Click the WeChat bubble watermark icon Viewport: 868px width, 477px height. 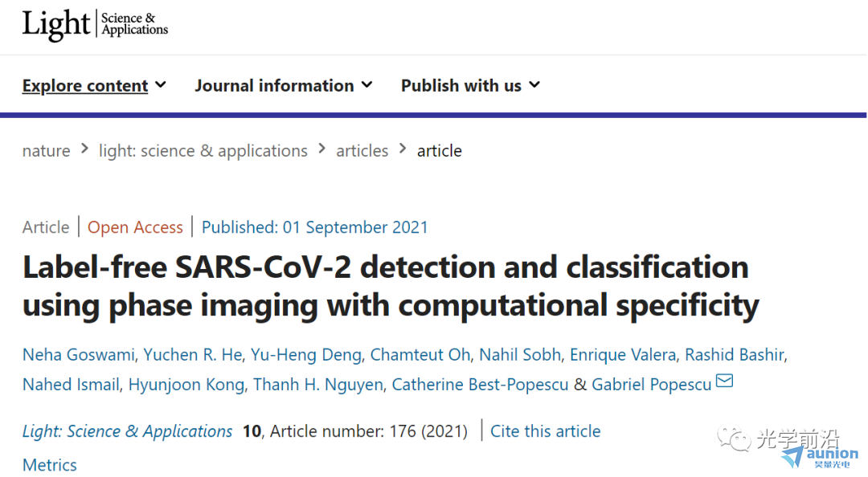click(x=734, y=438)
